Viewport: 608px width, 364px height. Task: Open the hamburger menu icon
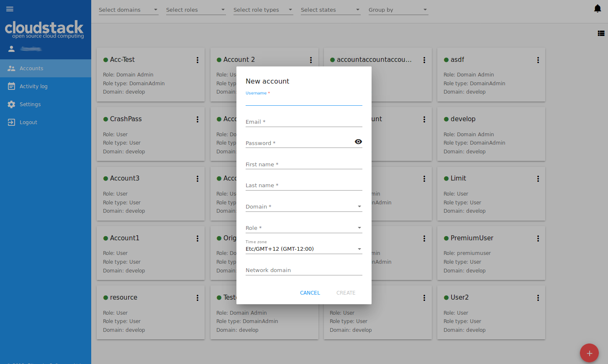point(10,9)
